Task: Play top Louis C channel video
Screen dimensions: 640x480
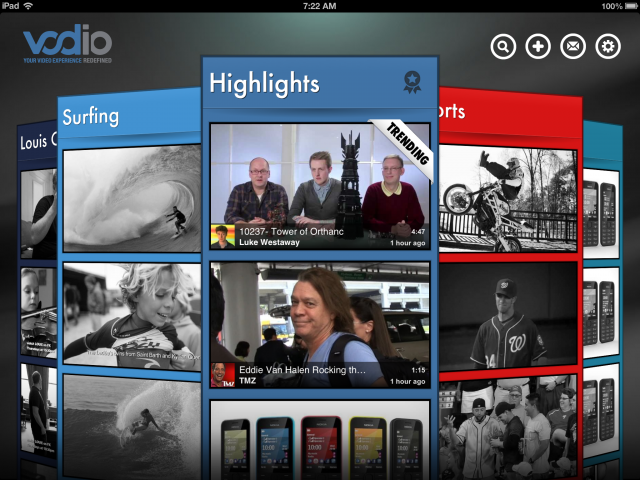Action: pyautogui.click(x=39, y=213)
